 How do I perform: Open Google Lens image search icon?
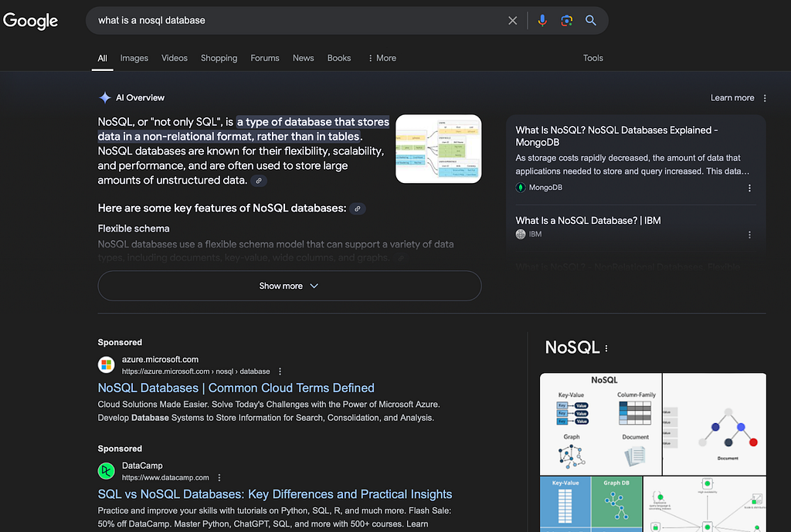pyautogui.click(x=566, y=21)
